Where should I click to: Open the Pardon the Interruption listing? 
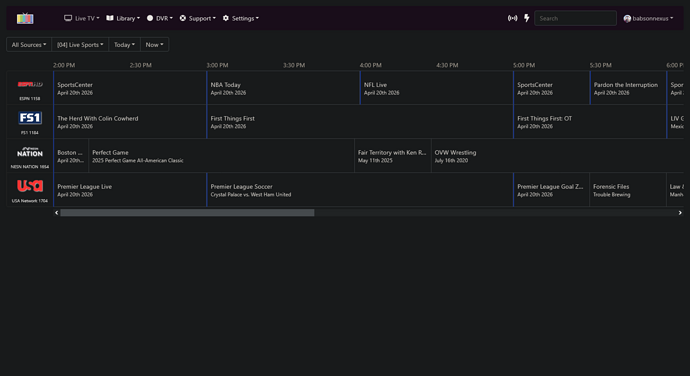tap(628, 88)
